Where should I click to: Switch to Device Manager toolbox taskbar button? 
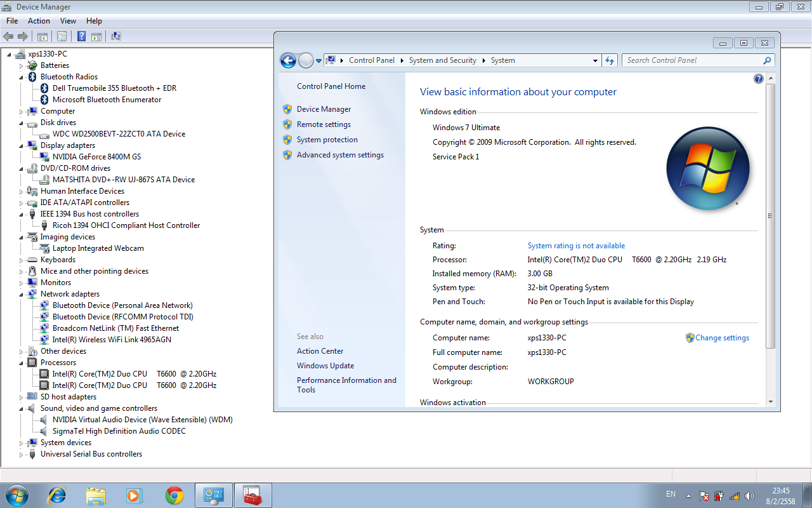tap(253, 495)
